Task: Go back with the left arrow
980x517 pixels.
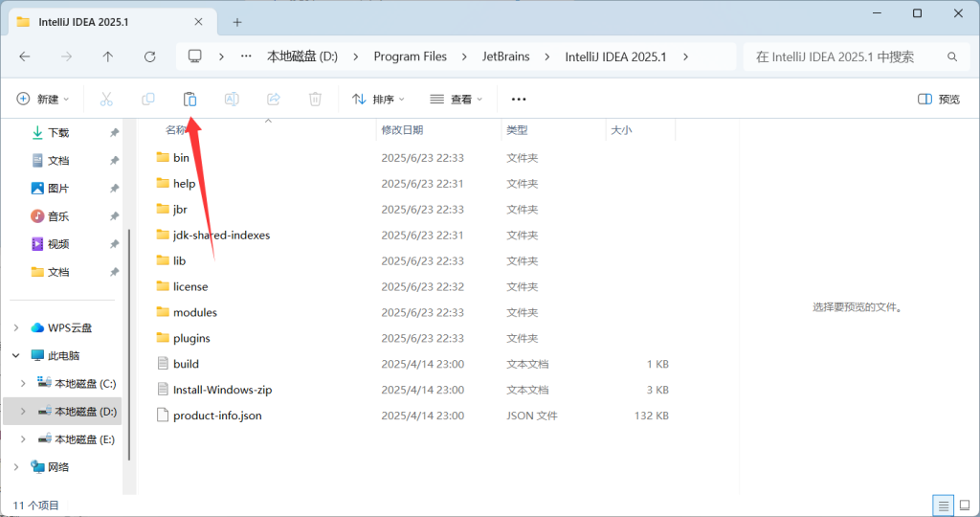Action: point(25,56)
